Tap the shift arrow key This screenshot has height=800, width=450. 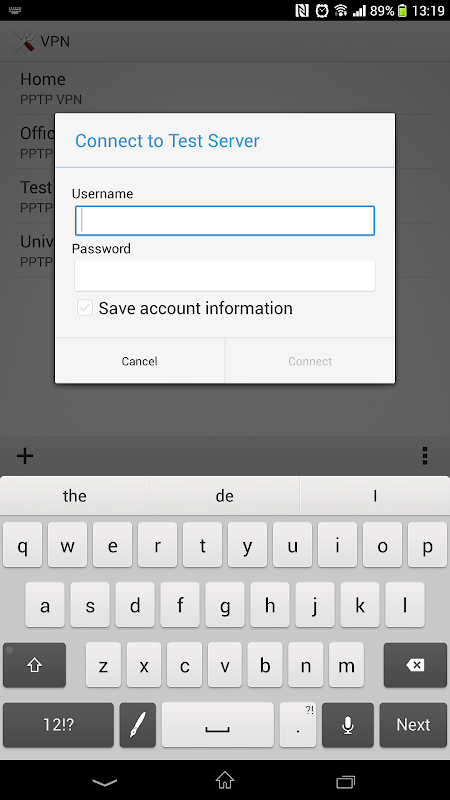[35, 665]
